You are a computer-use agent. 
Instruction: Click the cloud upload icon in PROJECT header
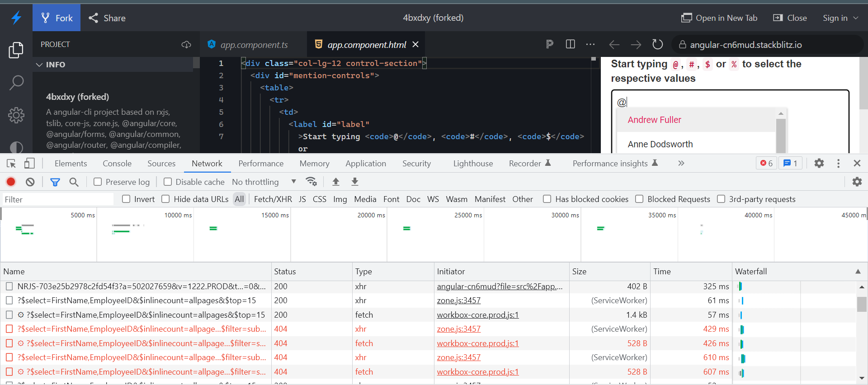click(x=186, y=44)
